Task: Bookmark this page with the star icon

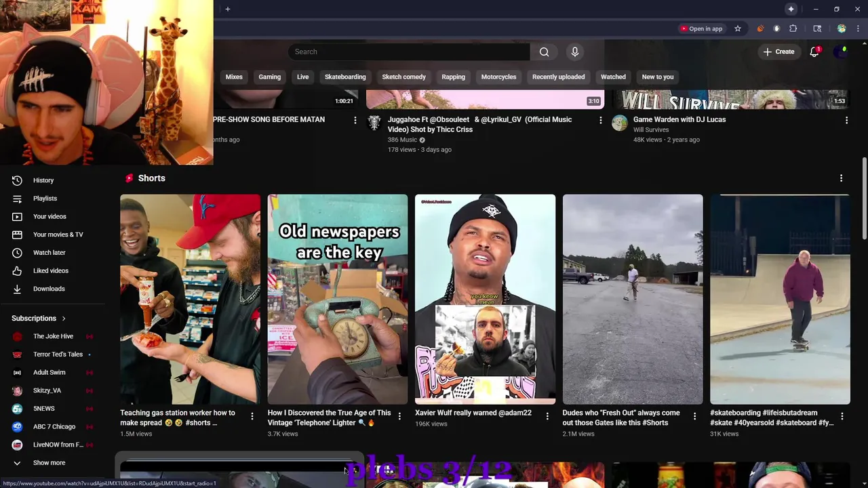Action: tap(738, 28)
